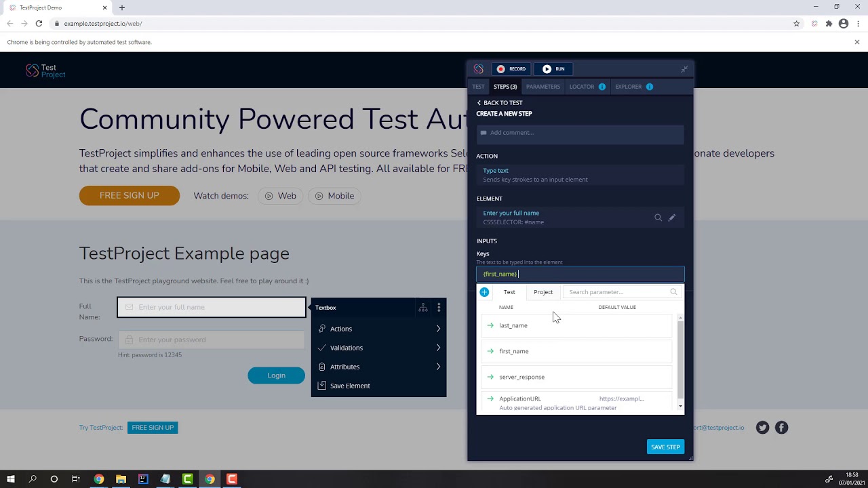The height and width of the screenshot is (488, 868).
Task: Click the Login button
Action: pyautogui.click(x=276, y=375)
